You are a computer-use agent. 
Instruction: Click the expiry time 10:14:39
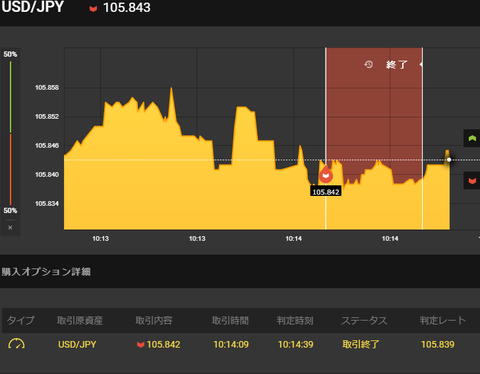tap(296, 344)
